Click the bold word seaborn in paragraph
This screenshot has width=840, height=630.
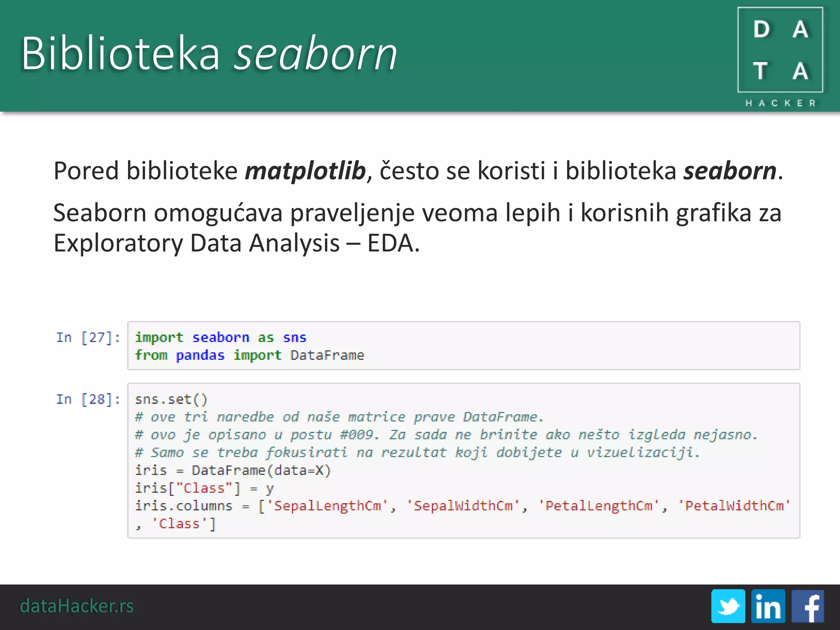tap(730, 171)
